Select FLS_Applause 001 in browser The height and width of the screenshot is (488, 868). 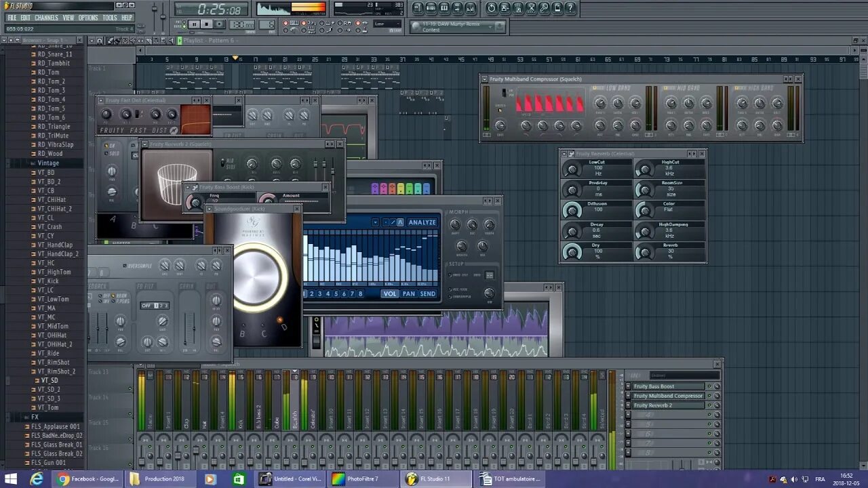56,426
